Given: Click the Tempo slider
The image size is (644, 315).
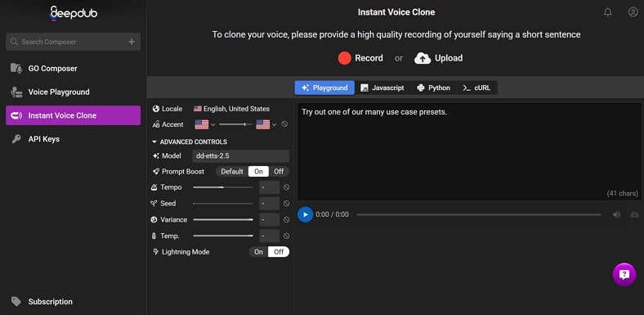Looking at the screenshot, I should 223,187.
